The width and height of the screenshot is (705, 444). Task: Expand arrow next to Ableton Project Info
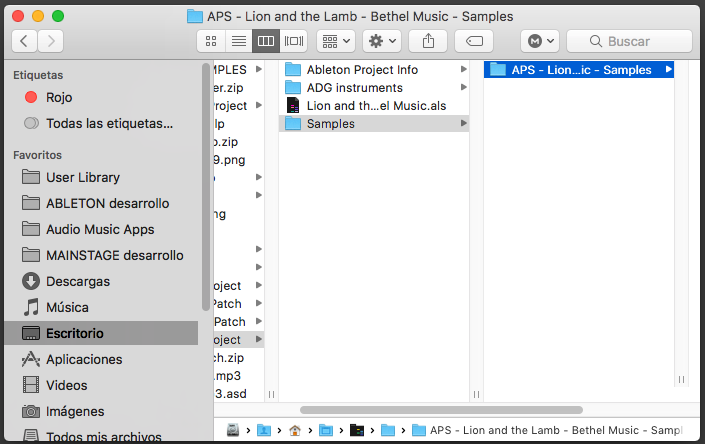(x=463, y=69)
